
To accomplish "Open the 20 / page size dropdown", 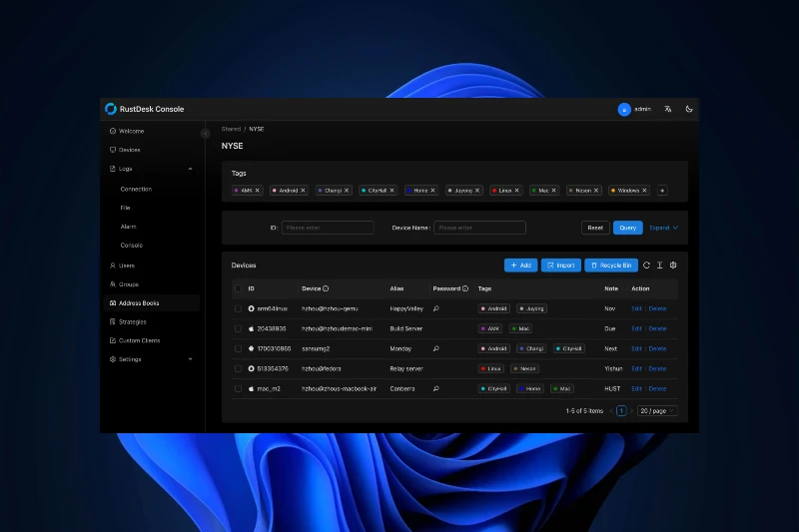I will tap(657, 411).
